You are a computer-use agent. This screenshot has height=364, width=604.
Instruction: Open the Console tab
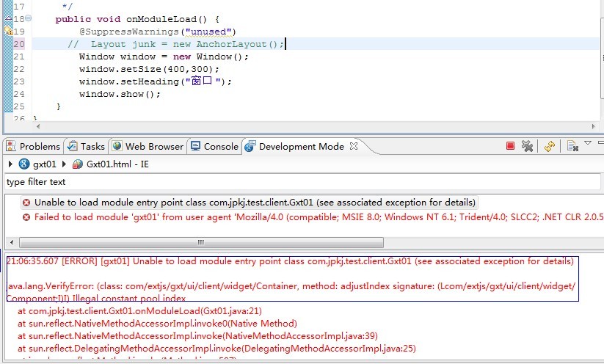coord(215,146)
